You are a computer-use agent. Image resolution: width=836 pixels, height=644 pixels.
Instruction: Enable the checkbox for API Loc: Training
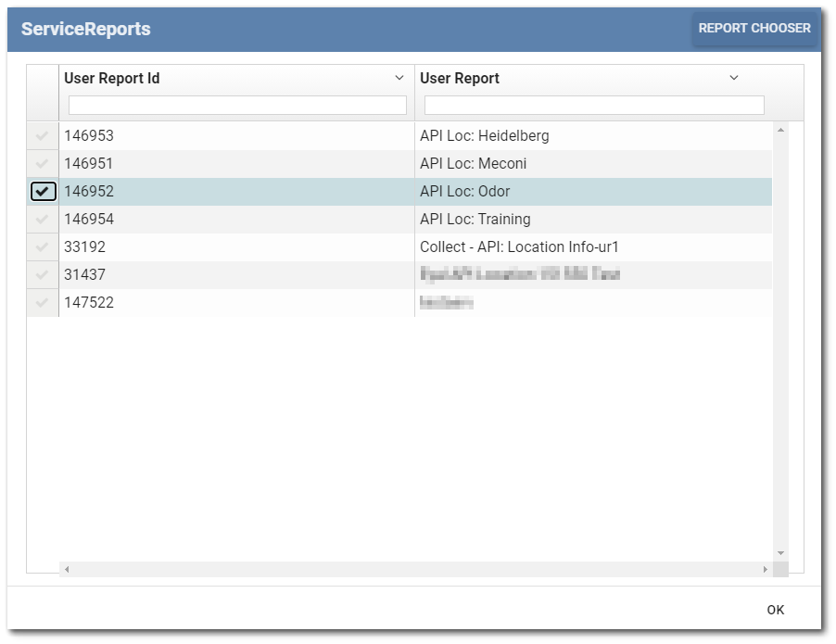pos(41,219)
